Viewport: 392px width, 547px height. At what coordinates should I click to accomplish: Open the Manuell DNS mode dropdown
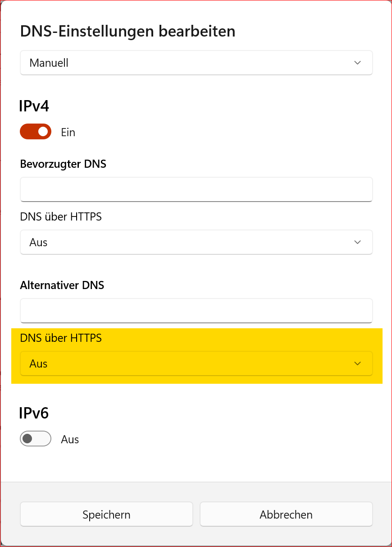click(x=196, y=63)
